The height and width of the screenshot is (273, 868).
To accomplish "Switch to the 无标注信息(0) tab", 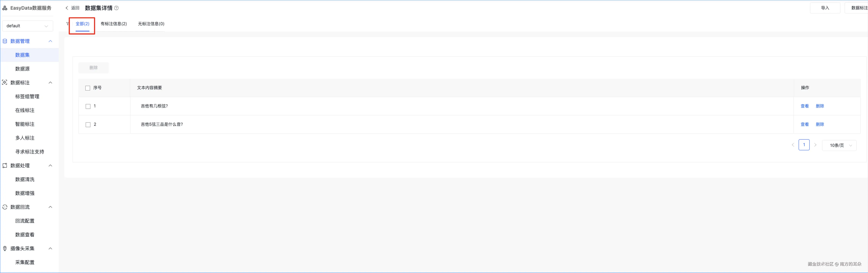I will 151,24.
